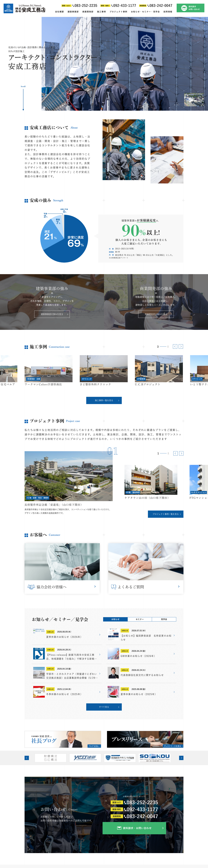This screenshot has height=868, width=208.
Task: Expand the Pless release 創業75周年 news chevron
Action: (x=100, y=654)
